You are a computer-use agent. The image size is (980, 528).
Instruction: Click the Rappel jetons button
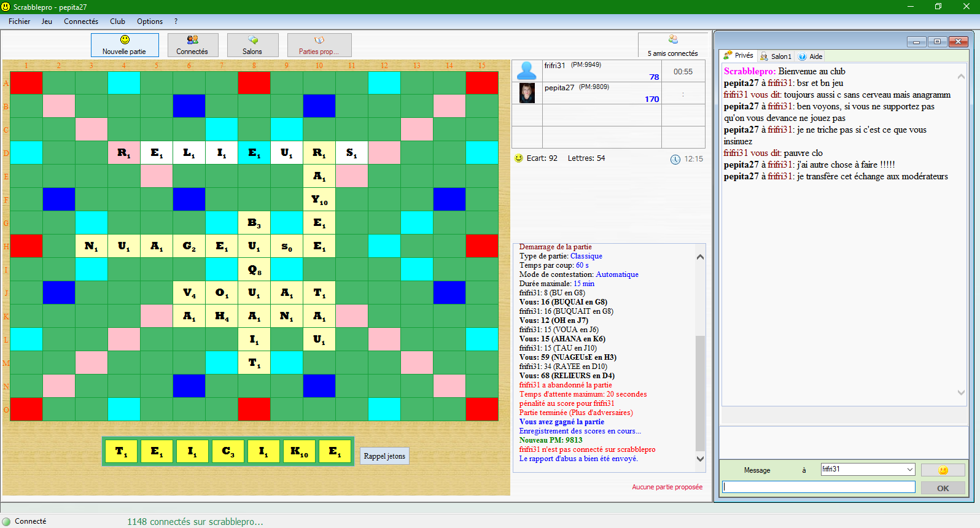tap(384, 456)
